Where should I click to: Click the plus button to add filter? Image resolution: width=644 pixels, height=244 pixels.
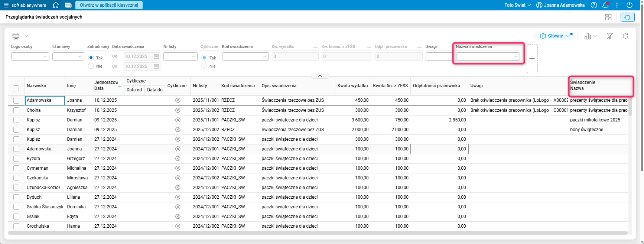(x=532, y=59)
